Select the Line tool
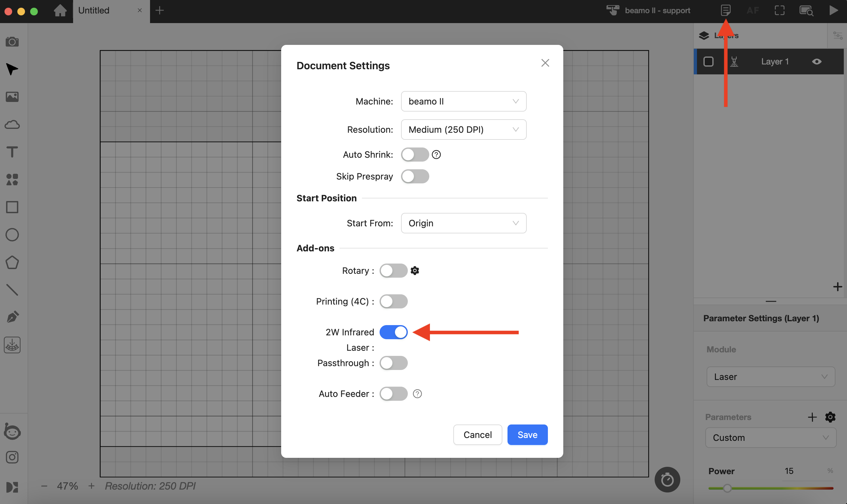The width and height of the screenshot is (847, 504). (12, 290)
